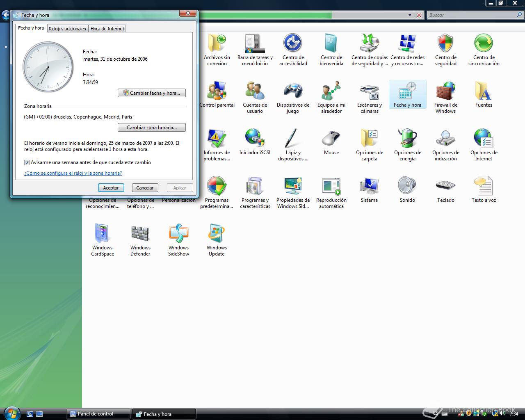Click the system tray clock 7:34
525x420 pixels.
pyautogui.click(x=514, y=414)
